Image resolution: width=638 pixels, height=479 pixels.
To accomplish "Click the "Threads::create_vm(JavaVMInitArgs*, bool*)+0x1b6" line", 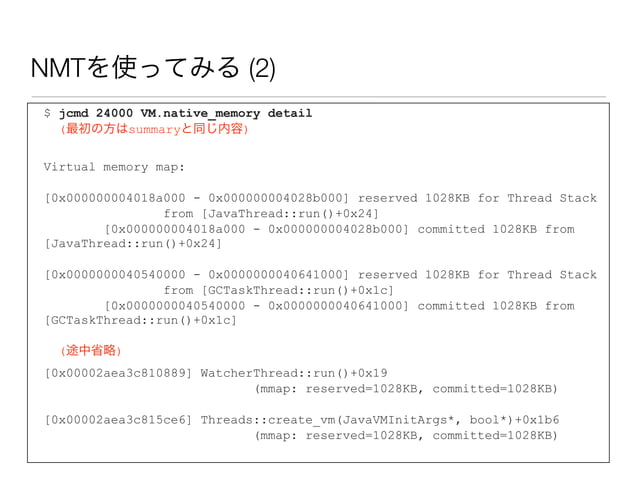I will (x=302, y=420).
